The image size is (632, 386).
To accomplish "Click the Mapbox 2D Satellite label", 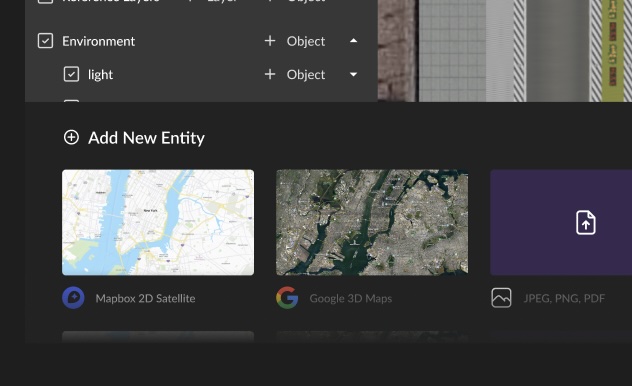I will [x=146, y=298].
